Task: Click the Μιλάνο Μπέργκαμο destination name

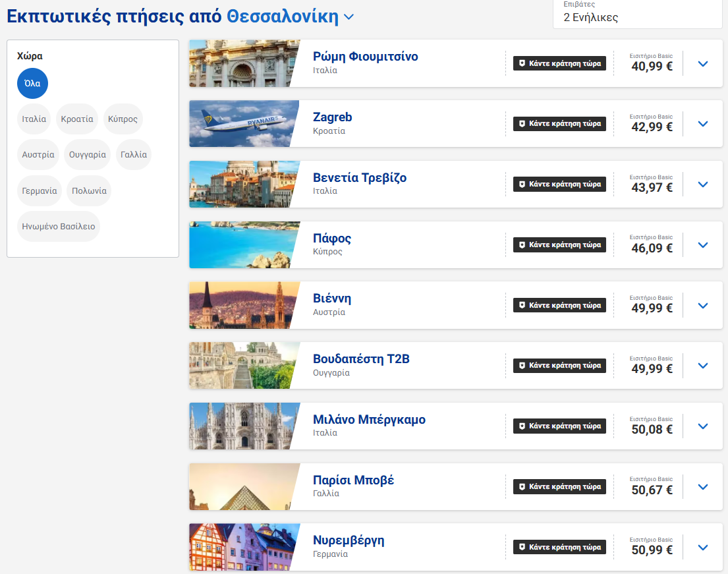Action: [370, 419]
